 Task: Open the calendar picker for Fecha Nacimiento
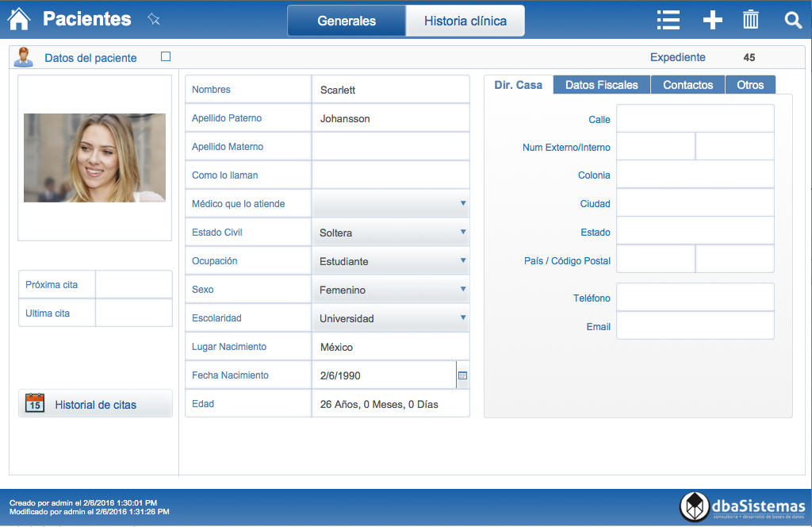[463, 375]
